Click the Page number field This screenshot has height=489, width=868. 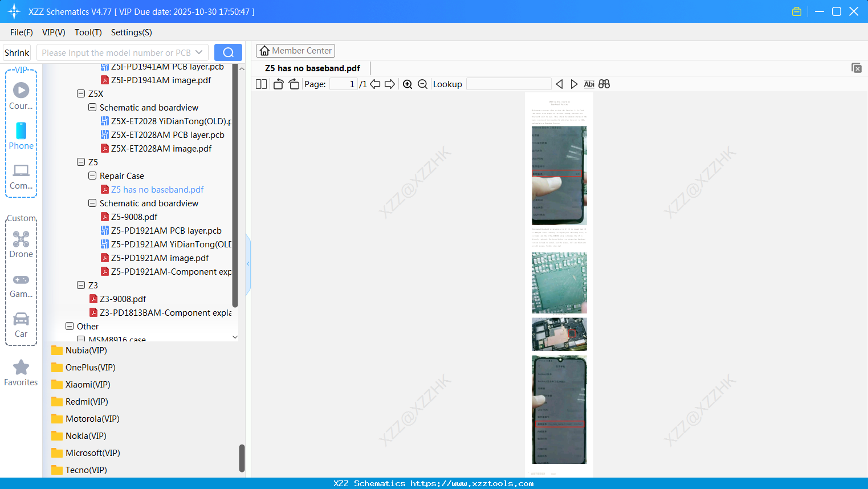pyautogui.click(x=344, y=84)
